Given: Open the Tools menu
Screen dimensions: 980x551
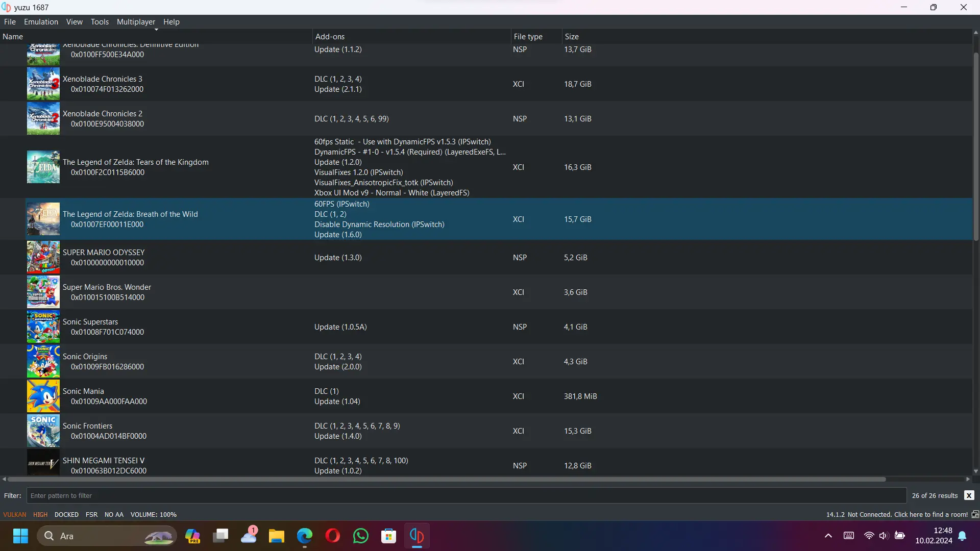Looking at the screenshot, I should click(x=100, y=22).
